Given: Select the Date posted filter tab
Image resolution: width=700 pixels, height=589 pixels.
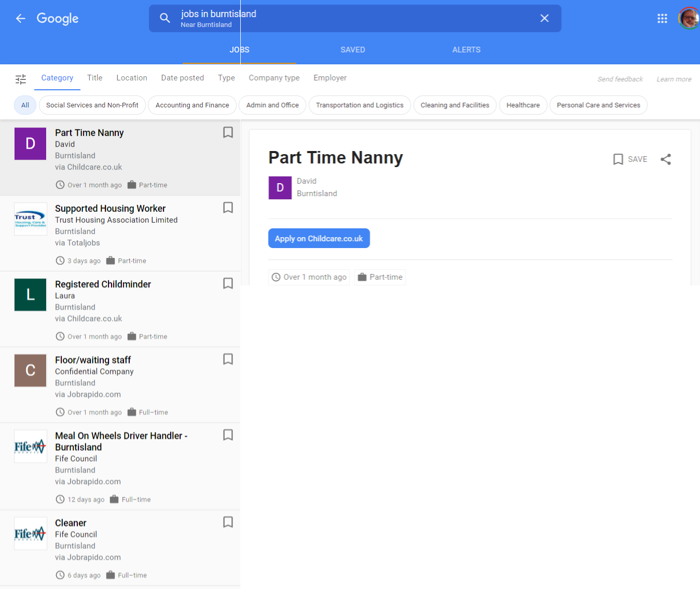Looking at the screenshot, I should pos(183,78).
